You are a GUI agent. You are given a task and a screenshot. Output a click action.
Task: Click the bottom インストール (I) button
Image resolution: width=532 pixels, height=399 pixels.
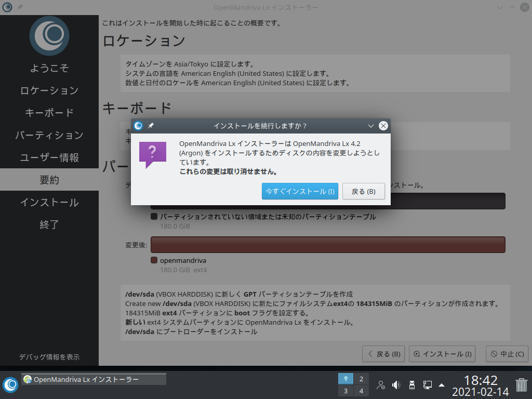[442, 354]
